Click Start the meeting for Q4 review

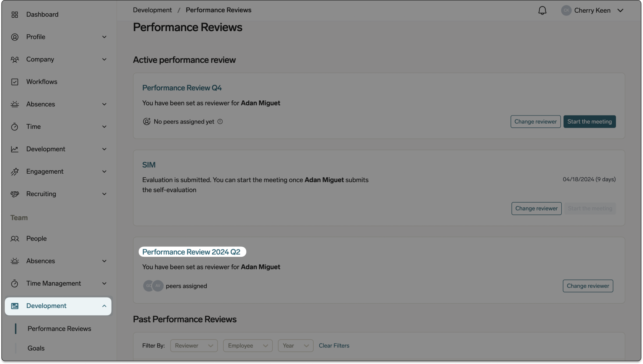(589, 121)
